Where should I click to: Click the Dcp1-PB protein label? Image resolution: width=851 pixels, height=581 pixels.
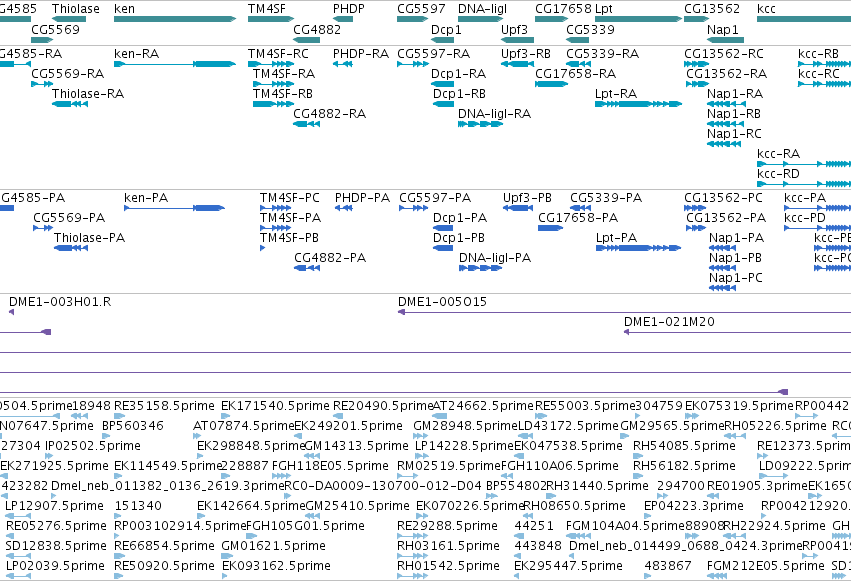459,238
